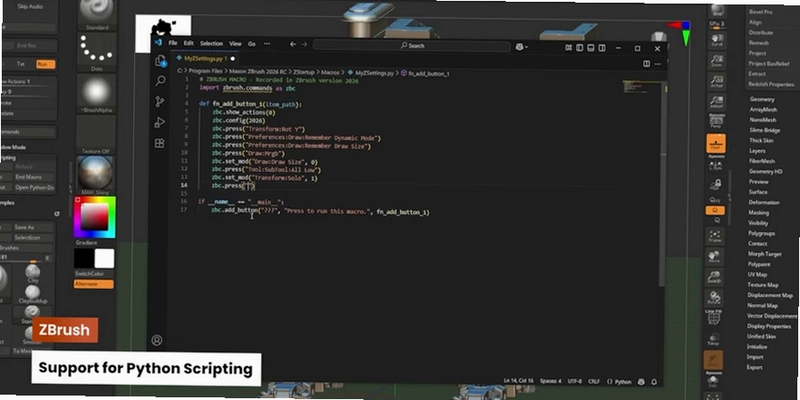Click the VS Code search input field

pos(411,45)
